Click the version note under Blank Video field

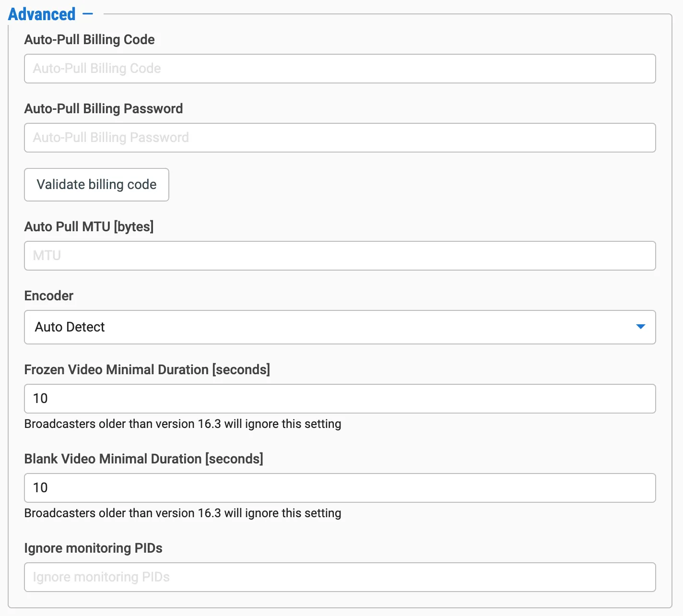coord(183,513)
